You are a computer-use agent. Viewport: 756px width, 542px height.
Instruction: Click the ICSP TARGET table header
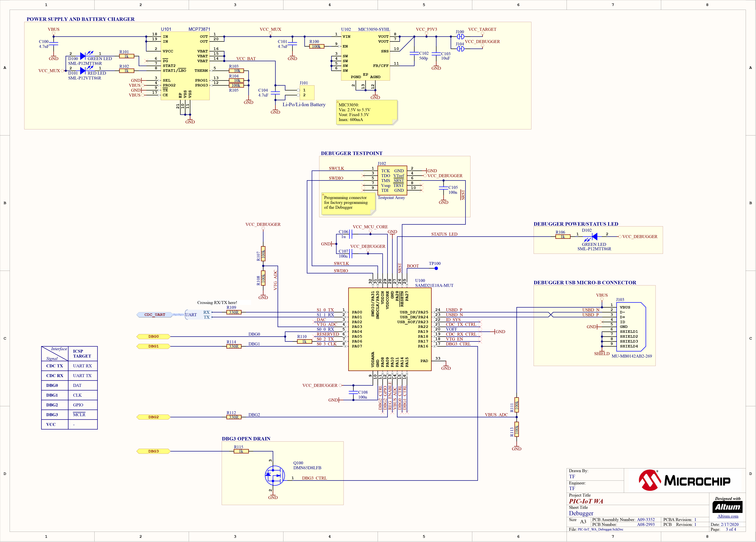[82, 354]
